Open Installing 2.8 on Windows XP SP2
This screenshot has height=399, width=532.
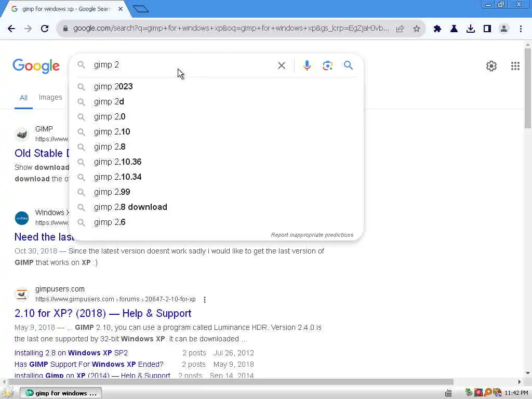click(71, 353)
